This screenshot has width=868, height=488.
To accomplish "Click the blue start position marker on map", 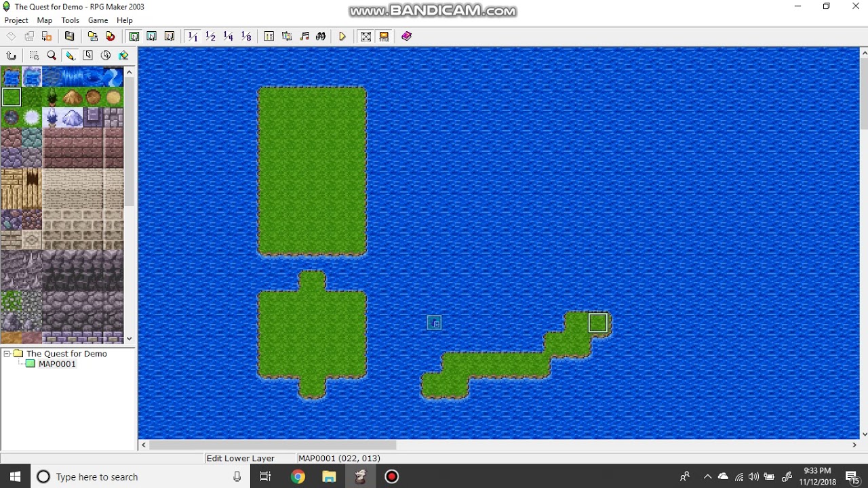I will tap(434, 323).
